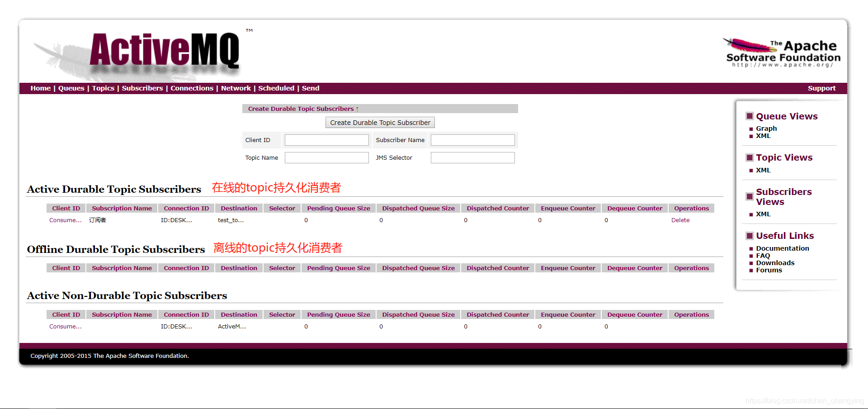Click Destination header in Active Durable table
This screenshot has height=409, width=868.
(239, 208)
